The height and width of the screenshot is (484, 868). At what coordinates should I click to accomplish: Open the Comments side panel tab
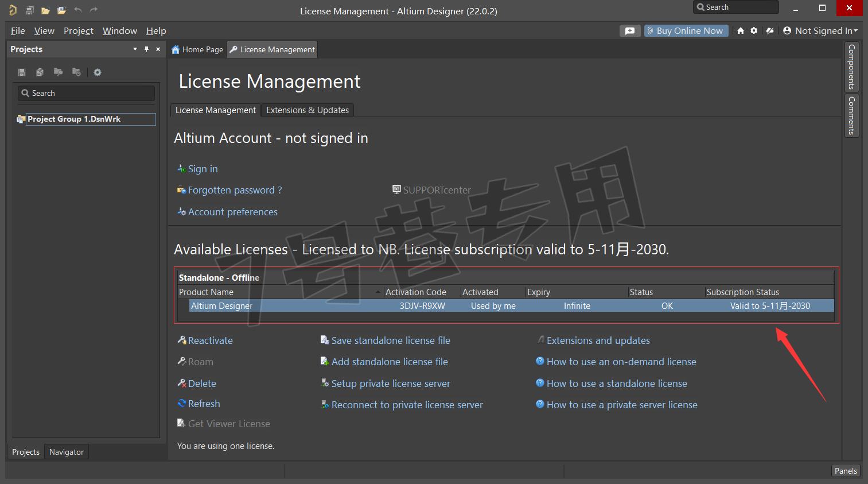point(852,115)
